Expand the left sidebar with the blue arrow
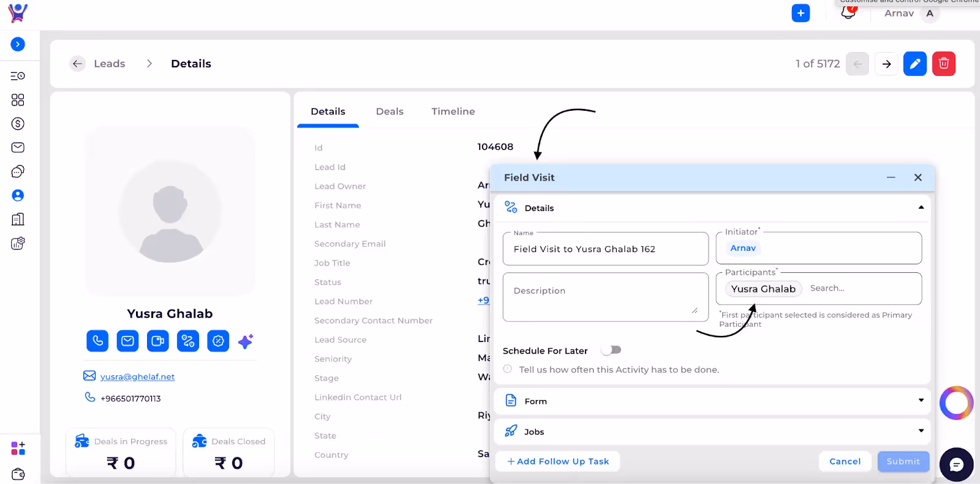The height and width of the screenshot is (484, 980). pyautogui.click(x=18, y=44)
